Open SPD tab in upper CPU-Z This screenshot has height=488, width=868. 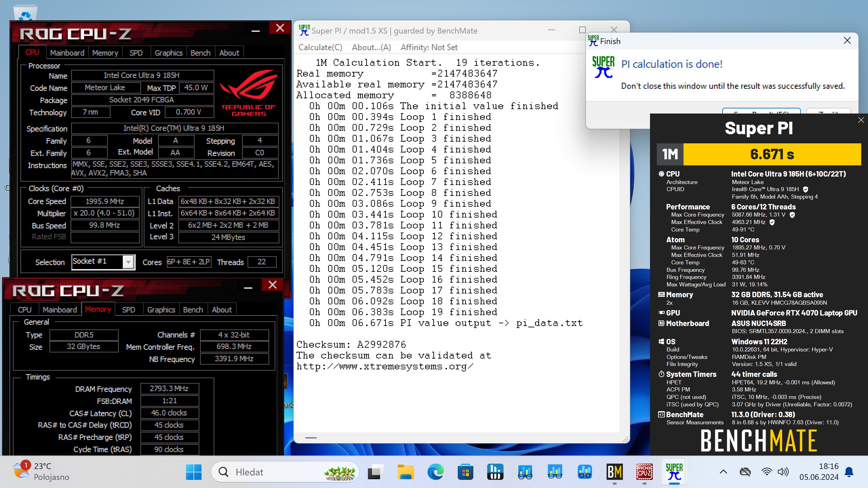click(136, 53)
